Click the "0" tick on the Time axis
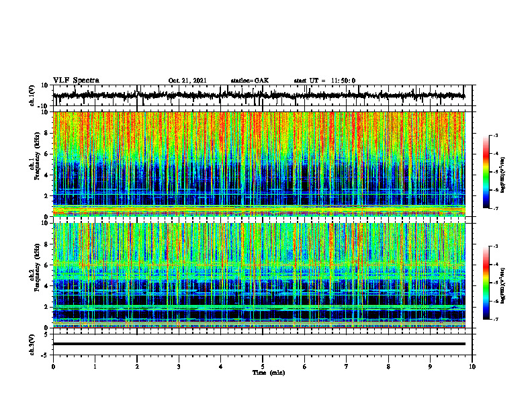This screenshot has width=532, height=411. (53, 367)
